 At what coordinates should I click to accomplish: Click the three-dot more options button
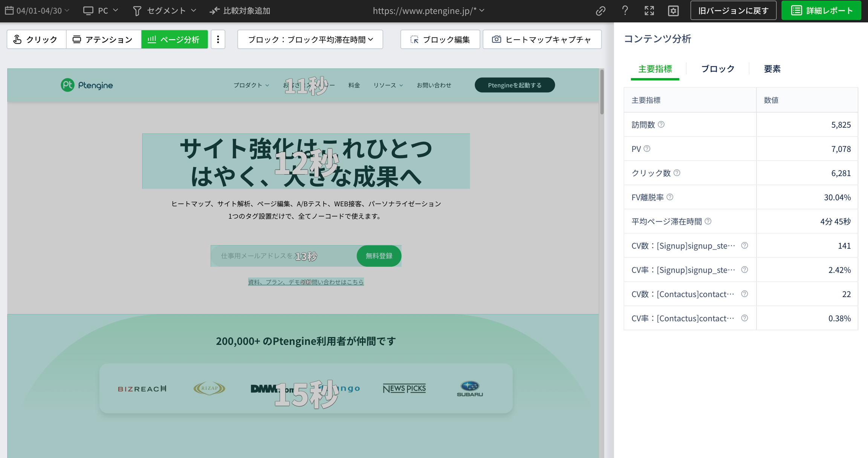pyautogui.click(x=218, y=39)
